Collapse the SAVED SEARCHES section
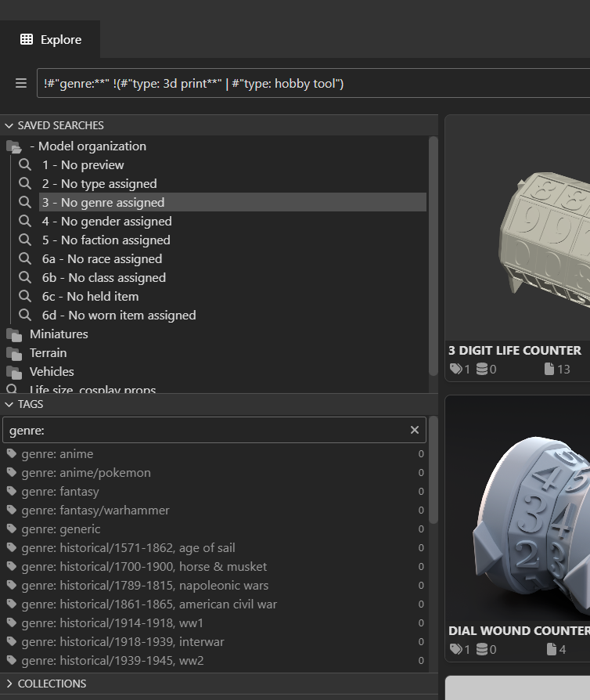The width and height of the screenshot is (590, 700). pyautogui.click(x=9, y=125)
